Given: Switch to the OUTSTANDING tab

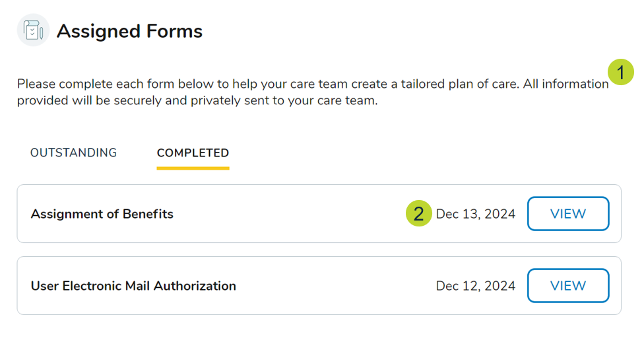Looking at the screenshot, I should click(x=73, y=153).
